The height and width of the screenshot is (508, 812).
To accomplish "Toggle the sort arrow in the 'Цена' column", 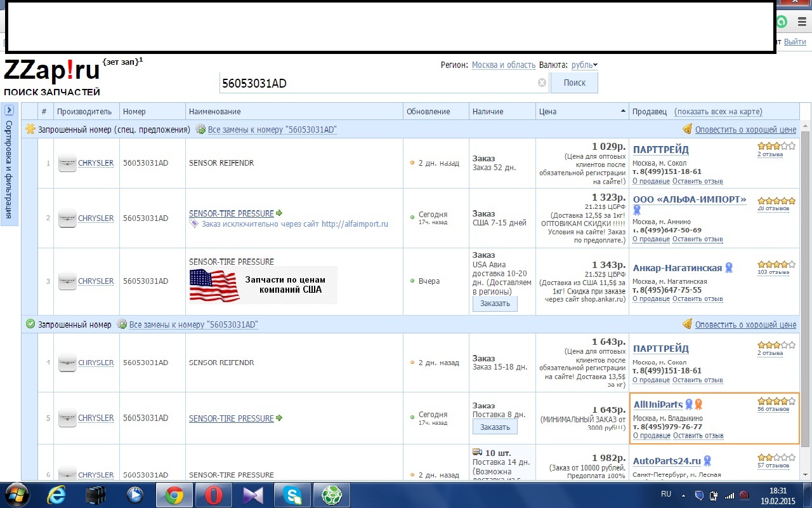I will [622, 111].
